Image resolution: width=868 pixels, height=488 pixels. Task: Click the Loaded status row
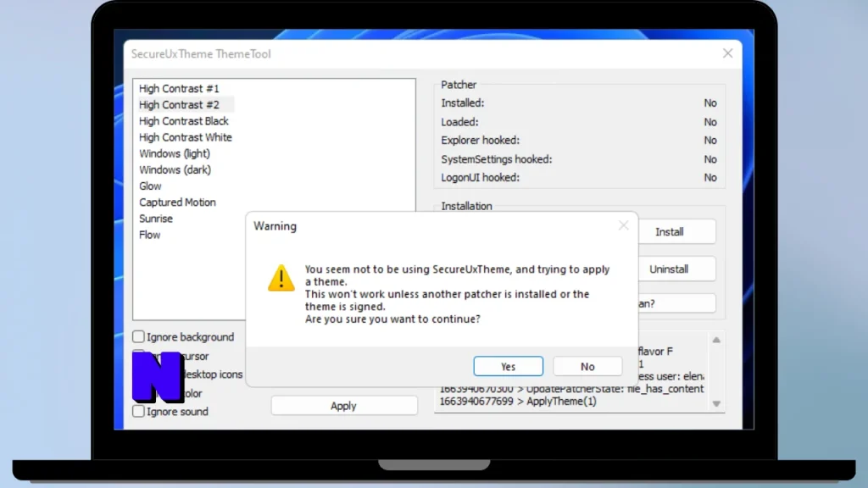[579, 122]
